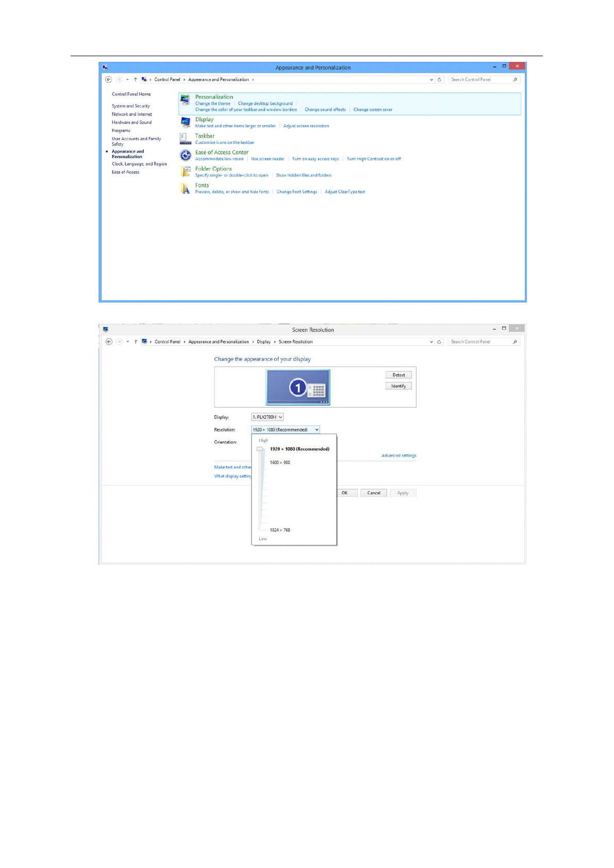Click Search Control Panel field in top window
Screen dimensions: 614x868
click(x=479, y=79)
